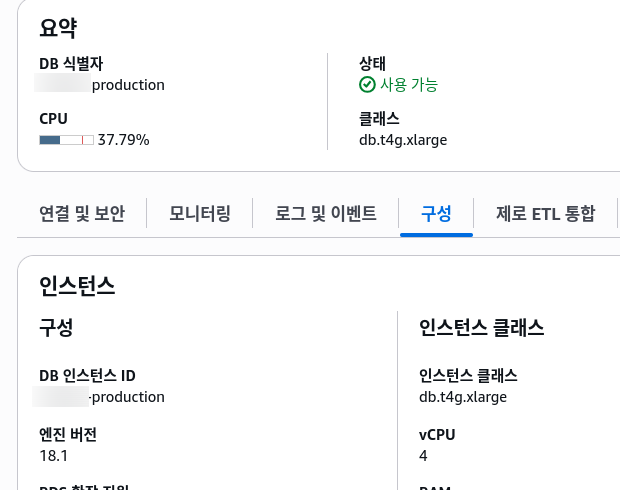Click db.t4g.xlarge under 클래스 in summary
The image size is (620, 490).
[x=403, y=140]
